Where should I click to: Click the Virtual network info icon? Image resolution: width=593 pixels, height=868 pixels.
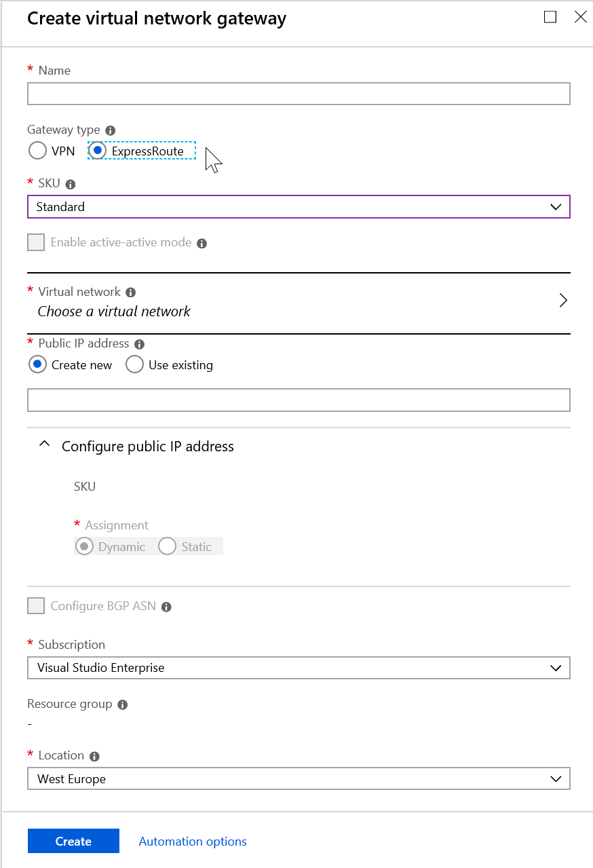click(x=131, y=293)
